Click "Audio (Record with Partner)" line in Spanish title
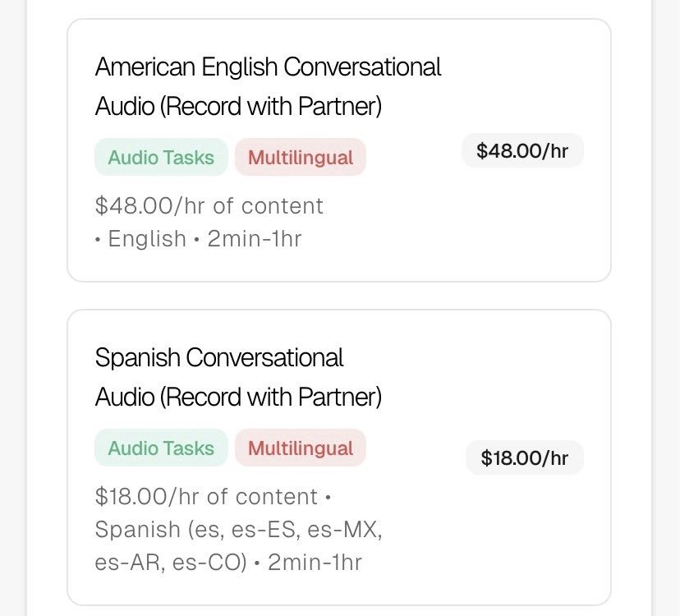This screenshot has width=680, height=616. 238,398
